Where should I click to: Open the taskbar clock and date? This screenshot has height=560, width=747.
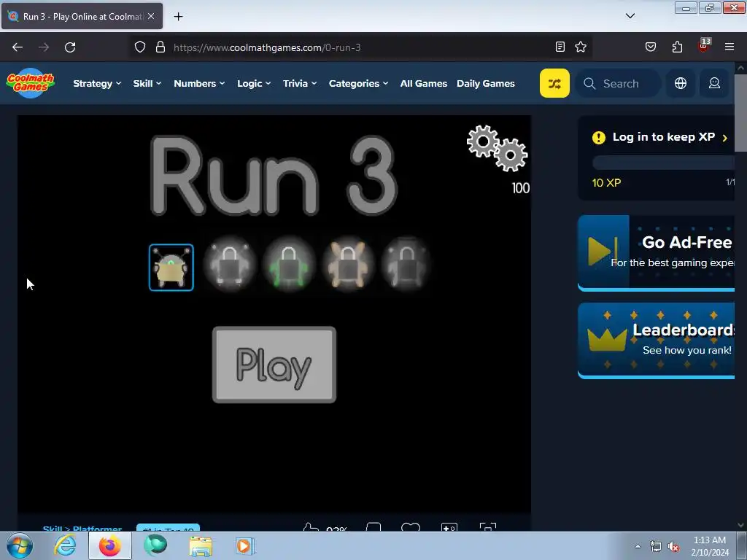(x=710, y=545)
